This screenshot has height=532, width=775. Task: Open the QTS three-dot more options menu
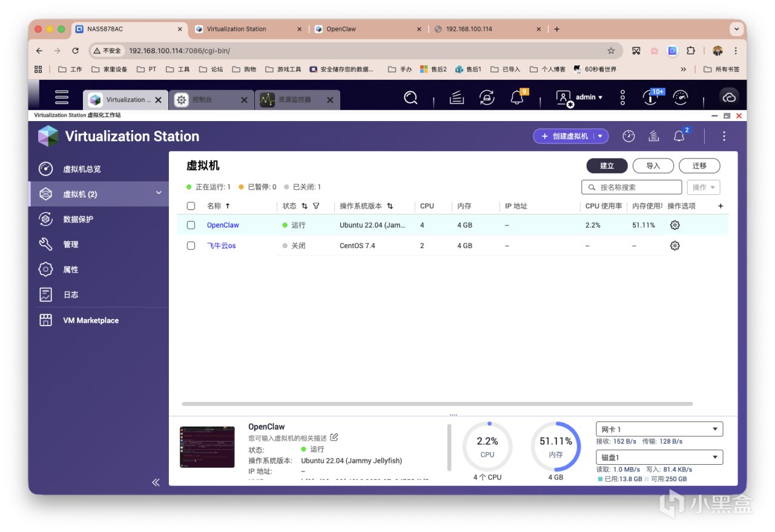622,97
